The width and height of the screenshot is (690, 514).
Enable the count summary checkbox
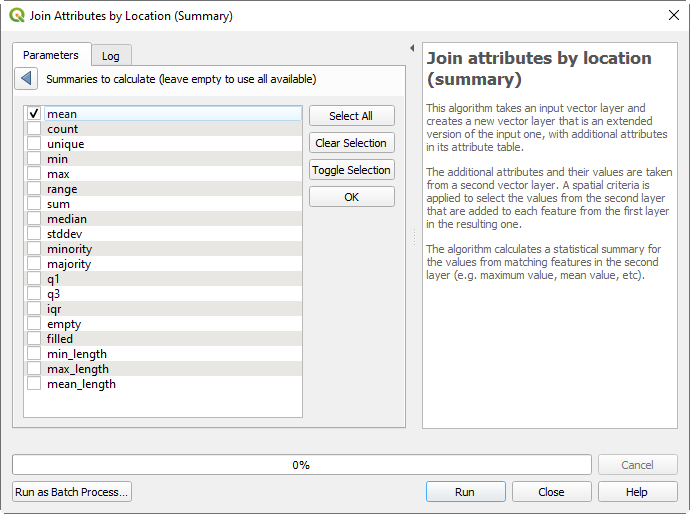[x=34, y=128]
